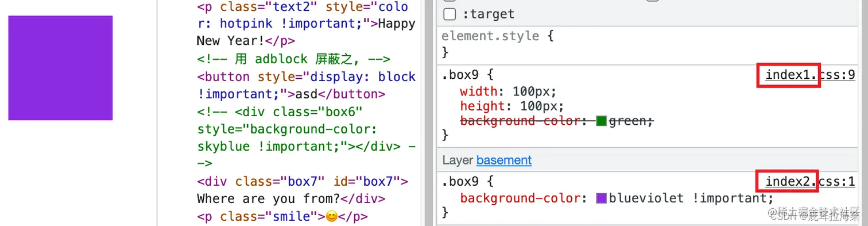This screenshot has height=226, width=868.
Task: Click the 'New Year!' text line
Action: click(x=231, y=41)
